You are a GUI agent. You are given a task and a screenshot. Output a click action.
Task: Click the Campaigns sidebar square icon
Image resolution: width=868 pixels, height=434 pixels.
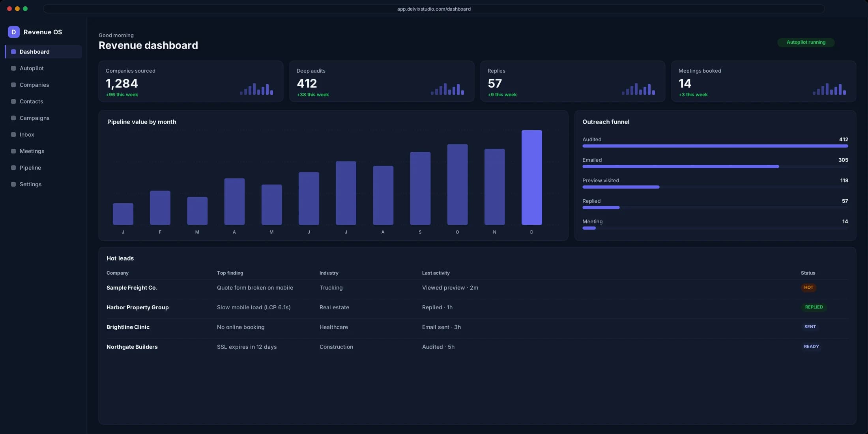click(x=13, y=118)
